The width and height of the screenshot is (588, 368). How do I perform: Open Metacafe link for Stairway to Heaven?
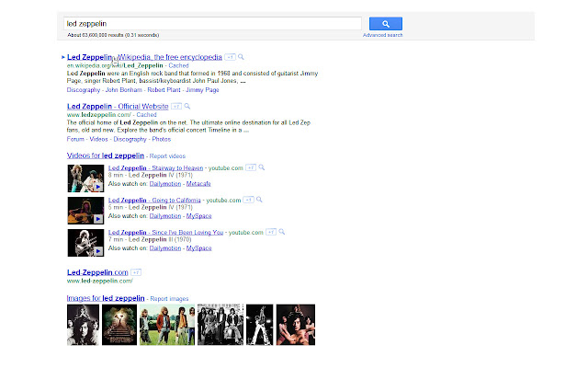(198, 184)
